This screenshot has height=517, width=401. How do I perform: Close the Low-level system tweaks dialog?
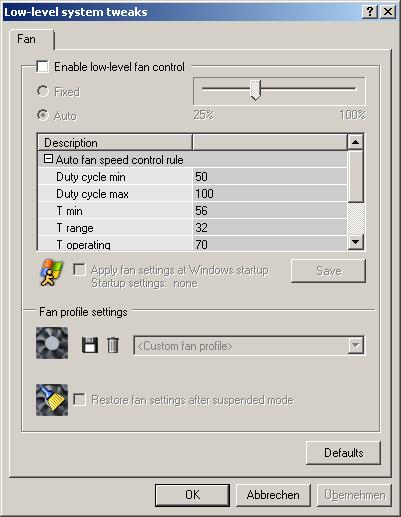(388, 12)
